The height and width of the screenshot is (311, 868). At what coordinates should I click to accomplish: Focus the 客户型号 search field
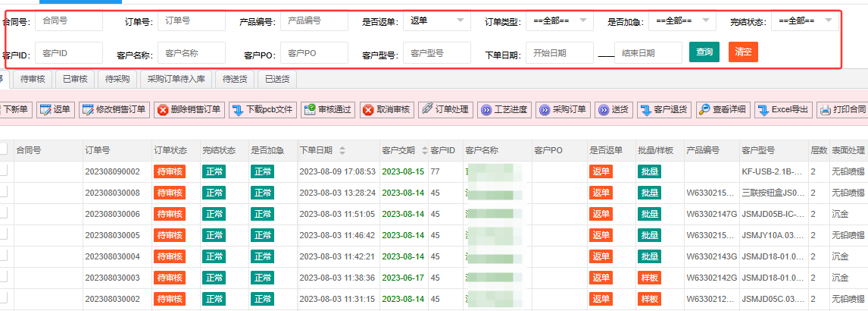point(437,52)
